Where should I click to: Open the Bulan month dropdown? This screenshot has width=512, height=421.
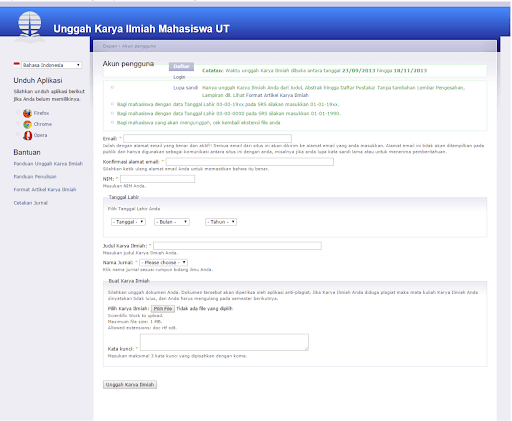(172, 222)
